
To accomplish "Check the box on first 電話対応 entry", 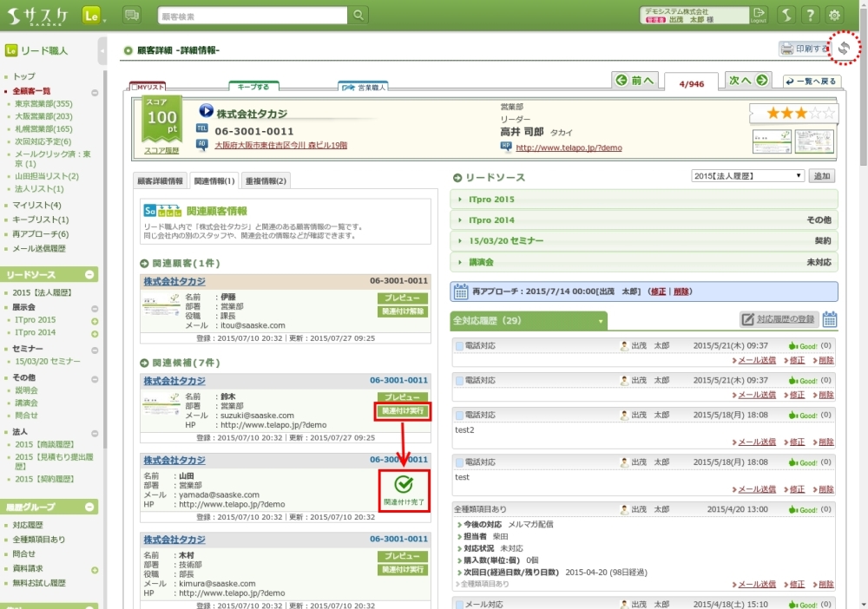I will (460, 345).
